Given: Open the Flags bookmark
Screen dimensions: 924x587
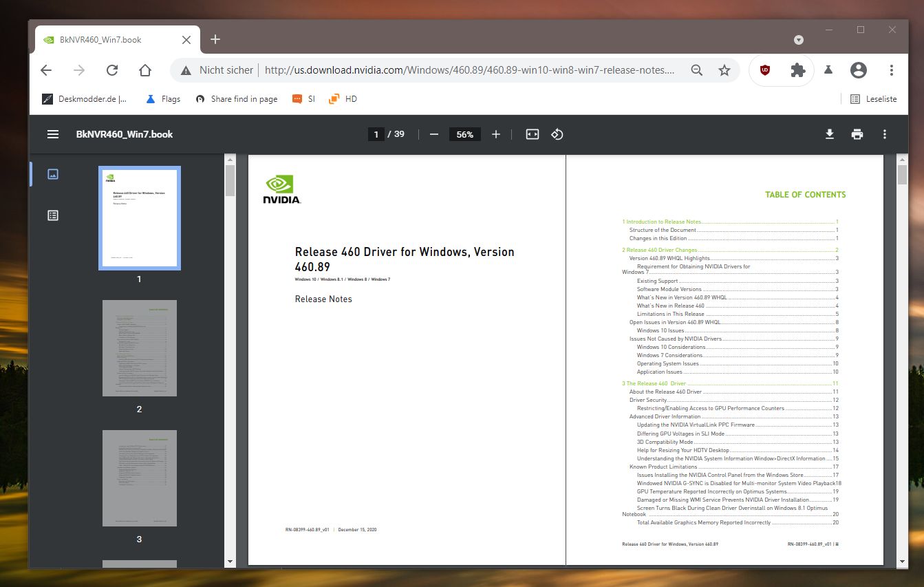Looking at the screenshot, I should click(163, 99).
